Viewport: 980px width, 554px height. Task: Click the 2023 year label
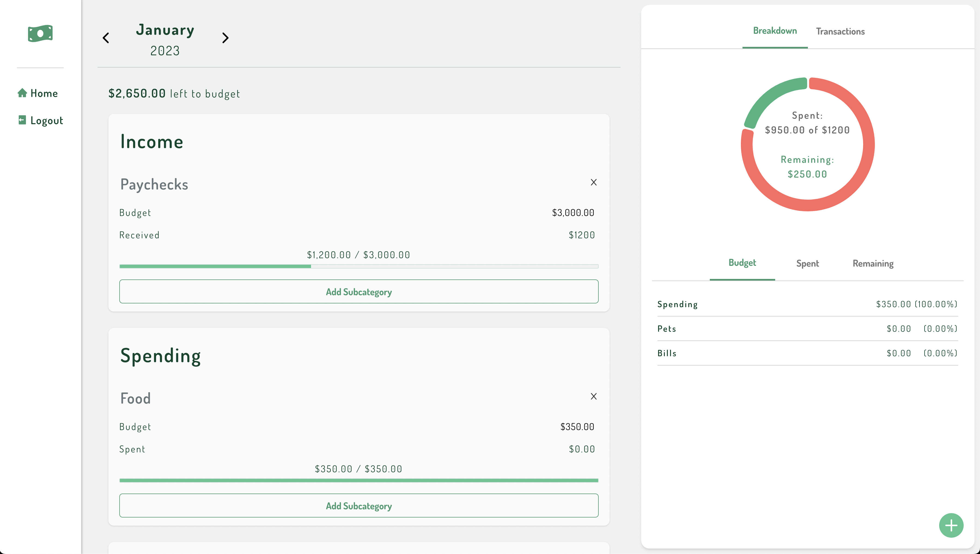tap(165, 51)
